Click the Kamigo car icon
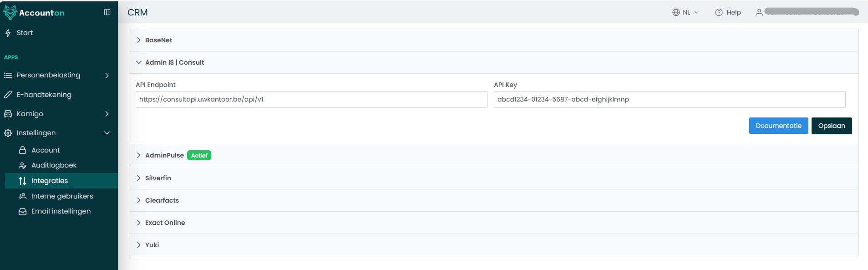 (x=8, y=114)
